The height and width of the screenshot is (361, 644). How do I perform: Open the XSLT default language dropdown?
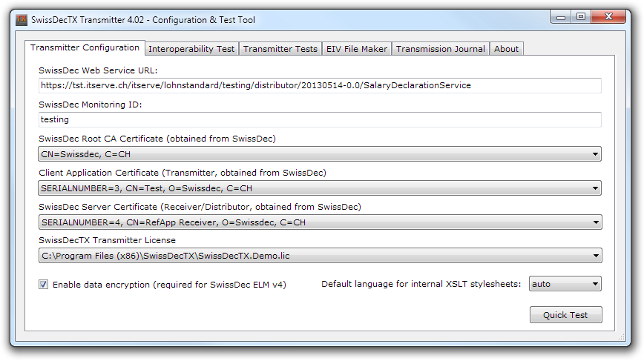565,284
